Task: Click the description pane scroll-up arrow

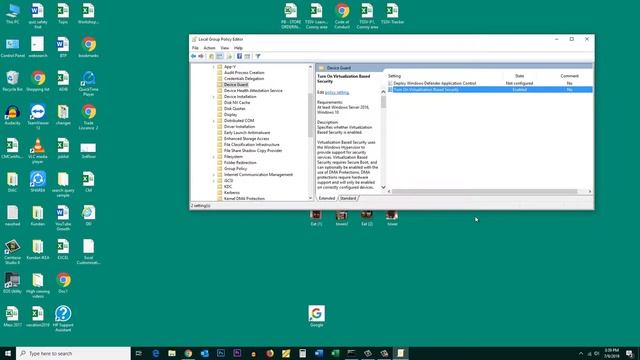Action: pos(383,92)
